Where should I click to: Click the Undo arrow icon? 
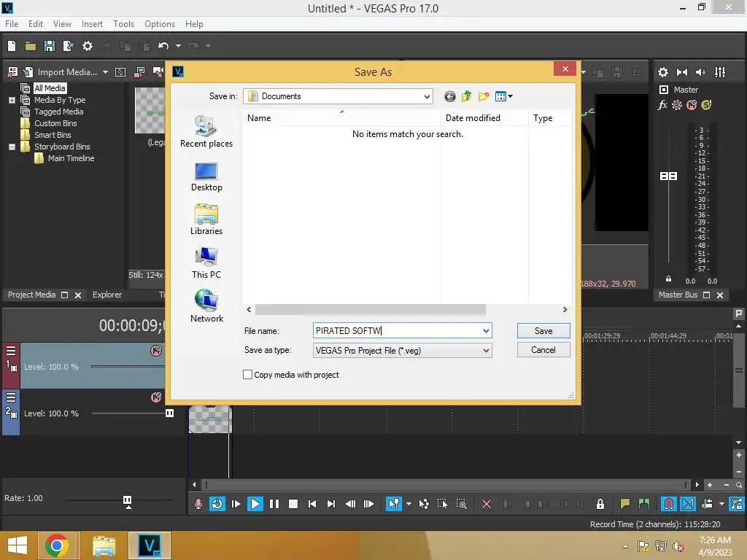point(163,46)
